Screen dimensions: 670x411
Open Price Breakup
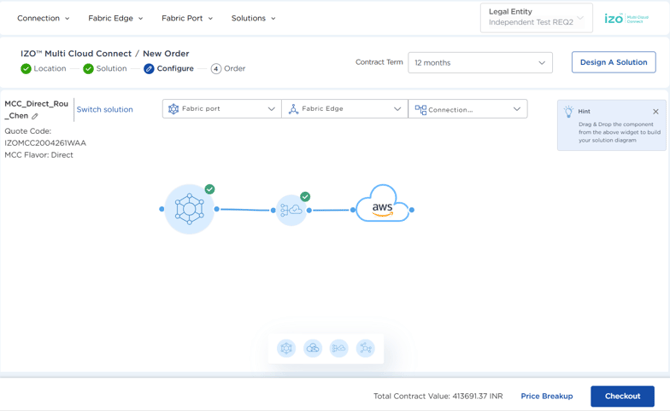pyautogui.click(x=547, y=396)
